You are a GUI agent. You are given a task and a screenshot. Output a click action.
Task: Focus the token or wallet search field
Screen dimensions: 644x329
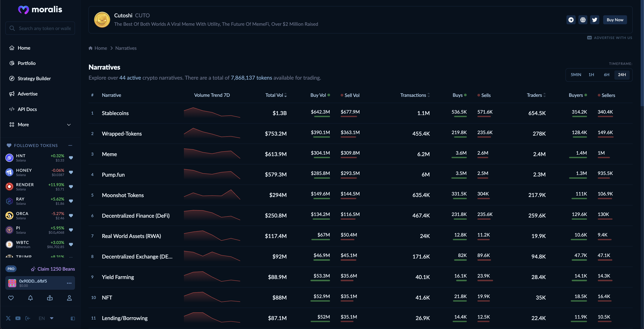pyautogui.click(x=45, y=28)
